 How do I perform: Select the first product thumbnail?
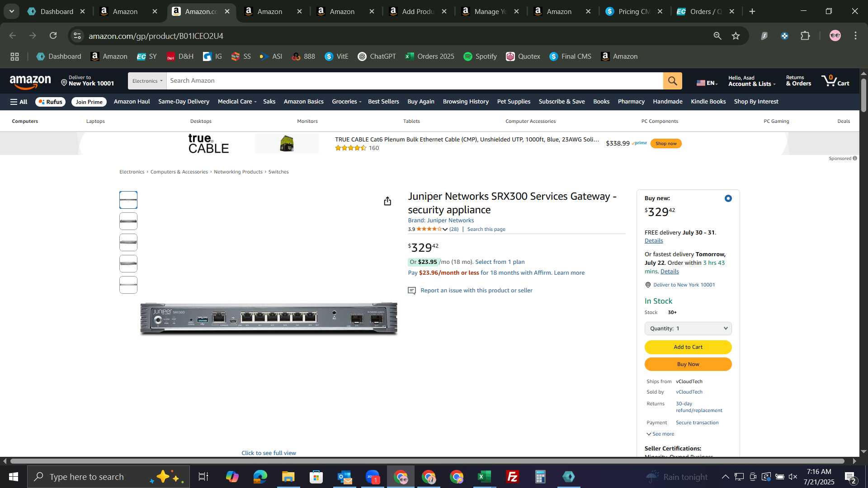[128, 200]
